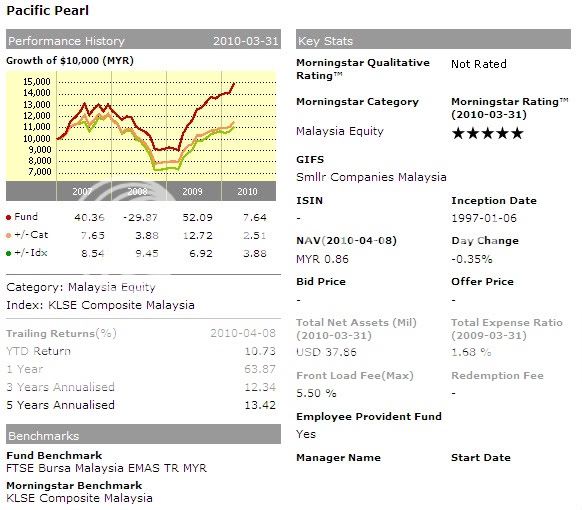Click the 5 Years Annualised row

pos(141,405)
